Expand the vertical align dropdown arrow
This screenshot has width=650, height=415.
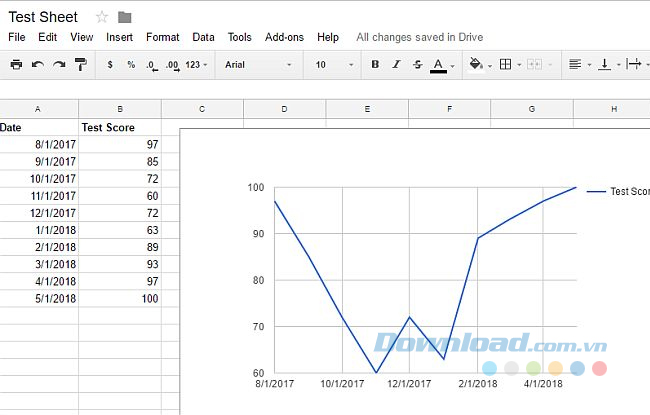618,65
